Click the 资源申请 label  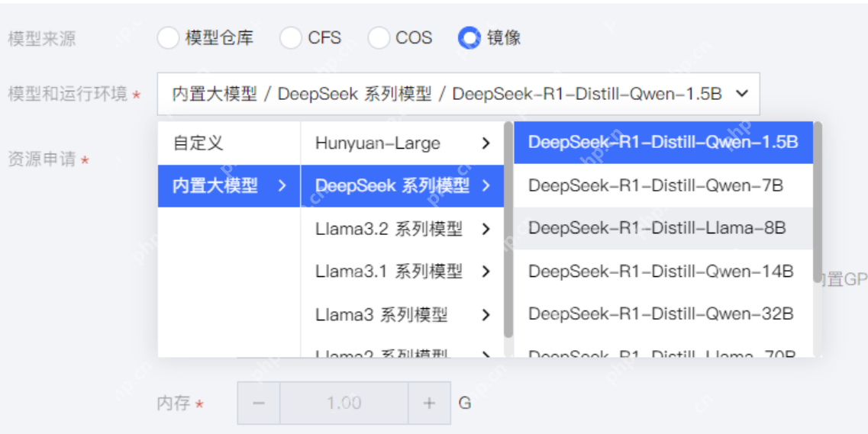41,159
